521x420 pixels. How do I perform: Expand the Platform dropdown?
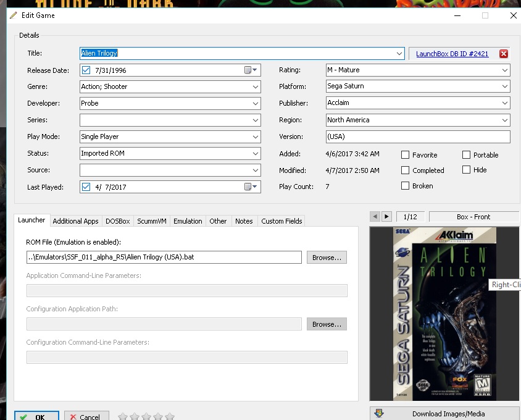[505, 86]
